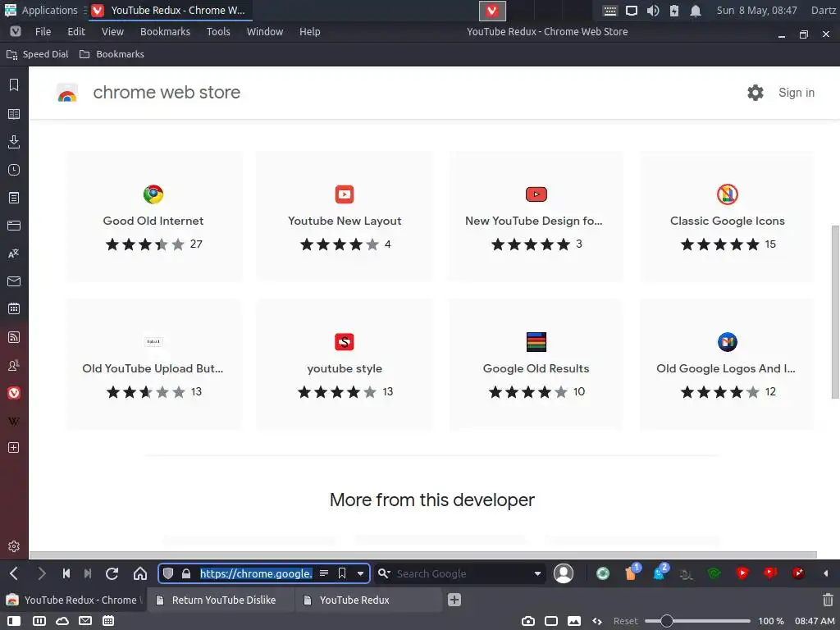Show site security info lock icon

pyautogui.click(x=186, y=573)
